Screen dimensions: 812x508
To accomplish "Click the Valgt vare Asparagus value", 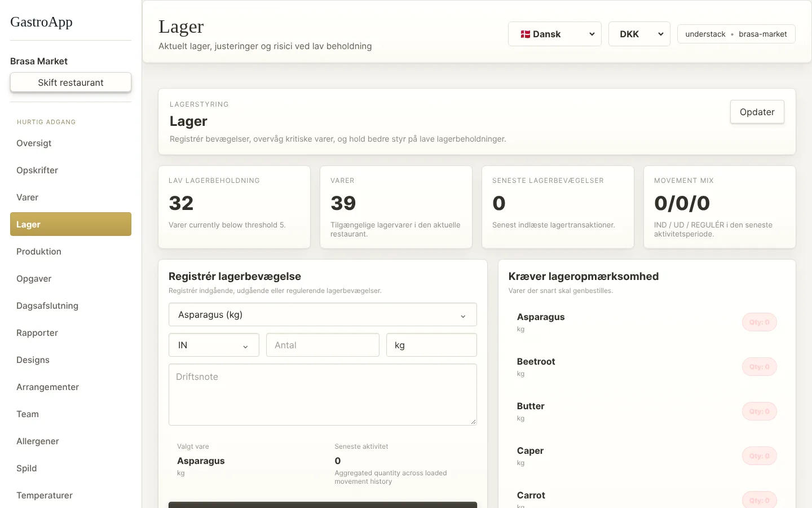I will coord(201,461).
